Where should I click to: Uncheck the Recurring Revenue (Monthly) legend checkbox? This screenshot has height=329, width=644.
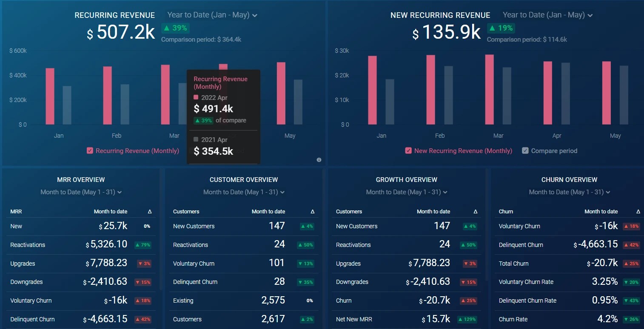(89, 150)
